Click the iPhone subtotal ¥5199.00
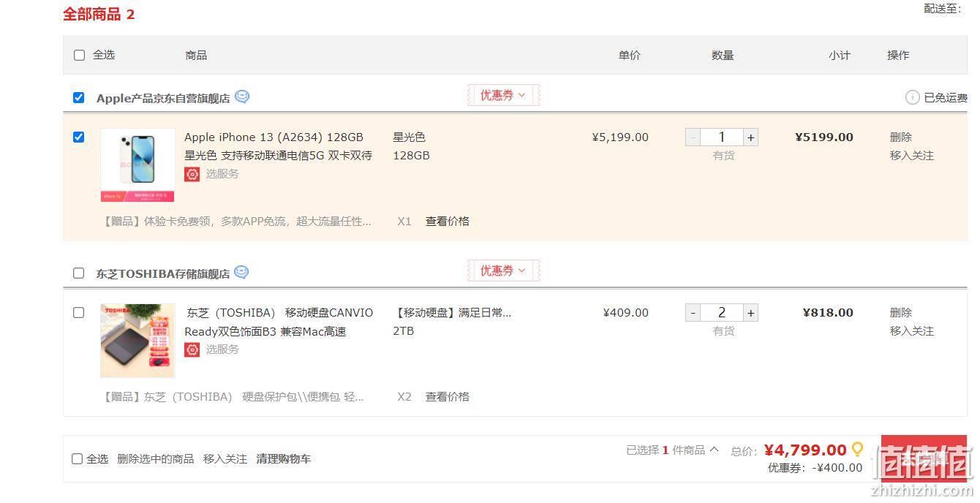This screenshot has height=503, width=980. point(824,137)
